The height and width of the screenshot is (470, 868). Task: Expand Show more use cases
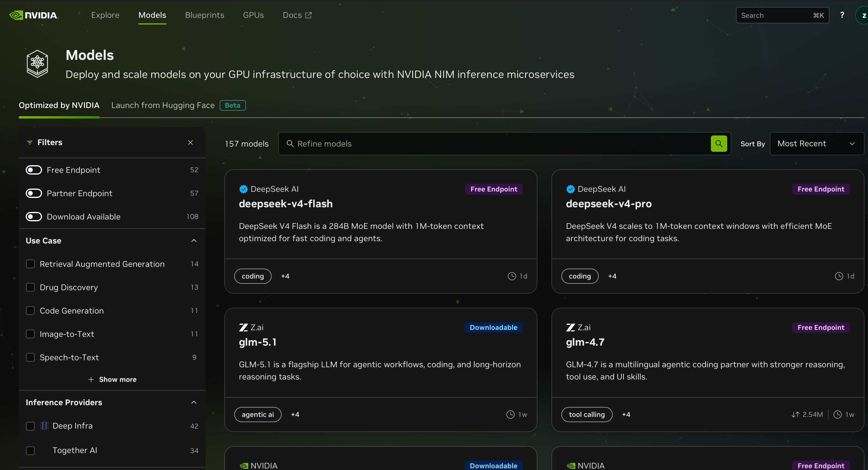(x=112, y=380)
